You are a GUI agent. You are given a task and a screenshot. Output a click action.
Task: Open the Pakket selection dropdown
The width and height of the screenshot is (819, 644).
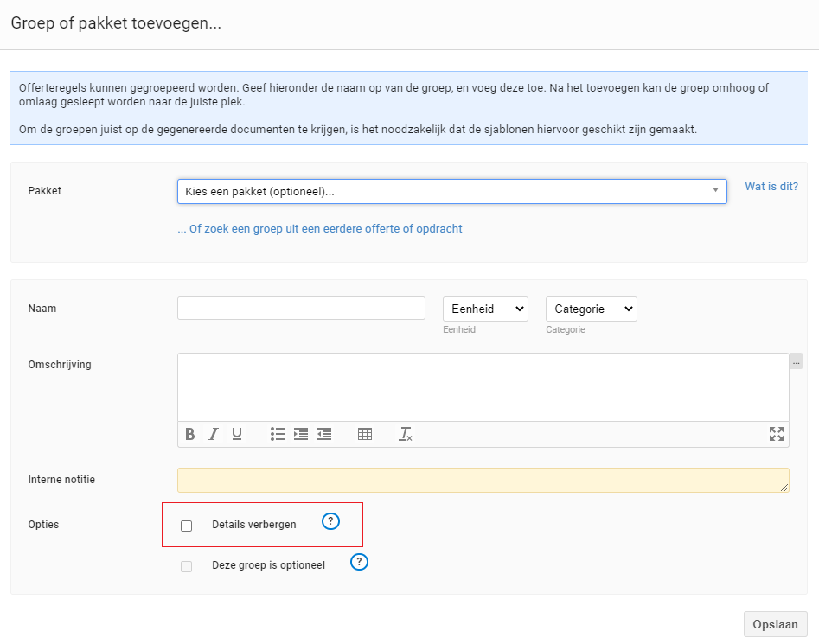(x=452, y=192)
